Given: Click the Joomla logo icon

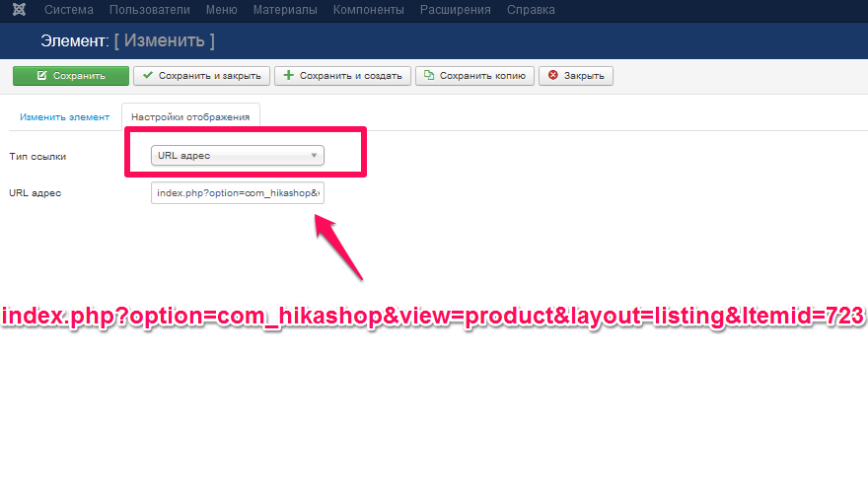Looking at the screenshot, I should click(x=20, y=10).
